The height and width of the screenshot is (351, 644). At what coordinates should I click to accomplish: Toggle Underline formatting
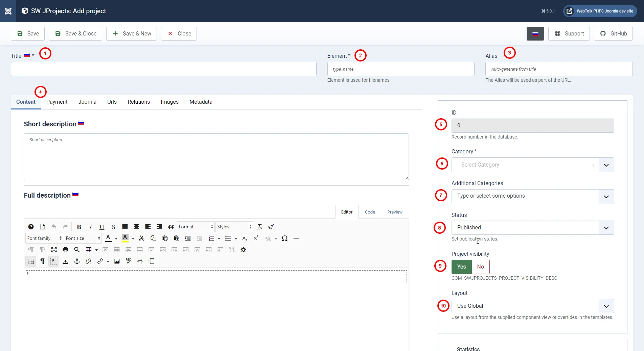(x=102, y=227)
